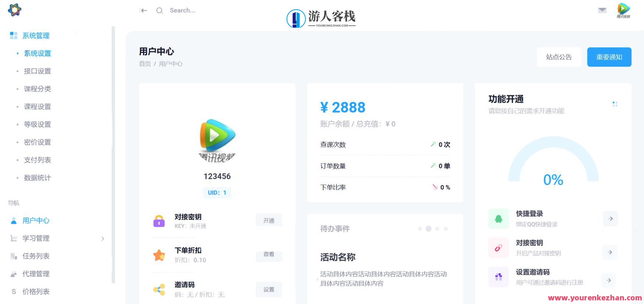644x304 pixels.
Task: Open the 重要通知 blue button
Action: 609,57
